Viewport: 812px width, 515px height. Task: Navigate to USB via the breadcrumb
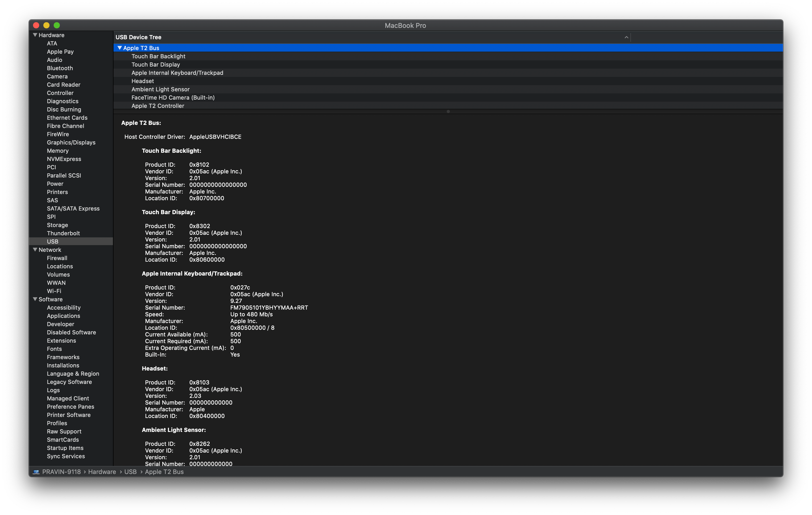130,471
